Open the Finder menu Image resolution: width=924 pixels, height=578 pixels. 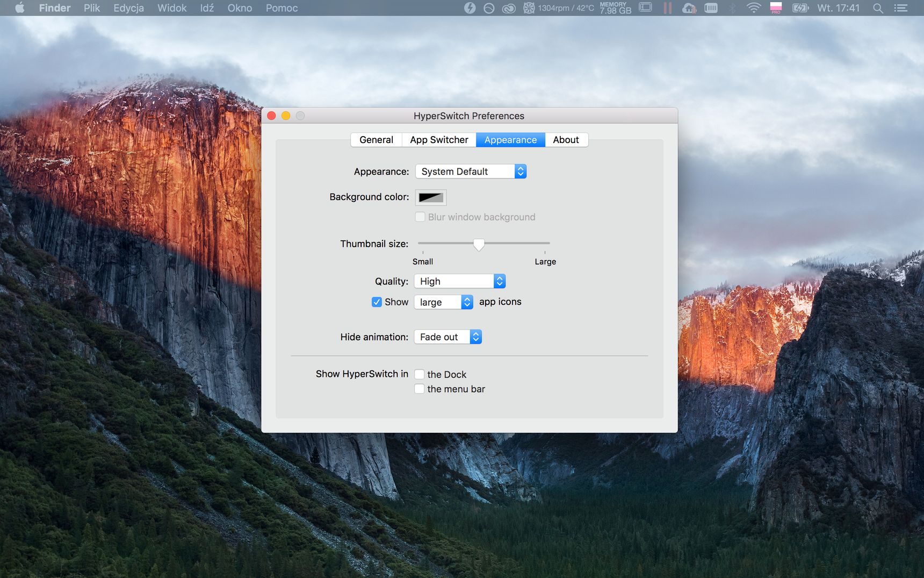coord(55,8)
